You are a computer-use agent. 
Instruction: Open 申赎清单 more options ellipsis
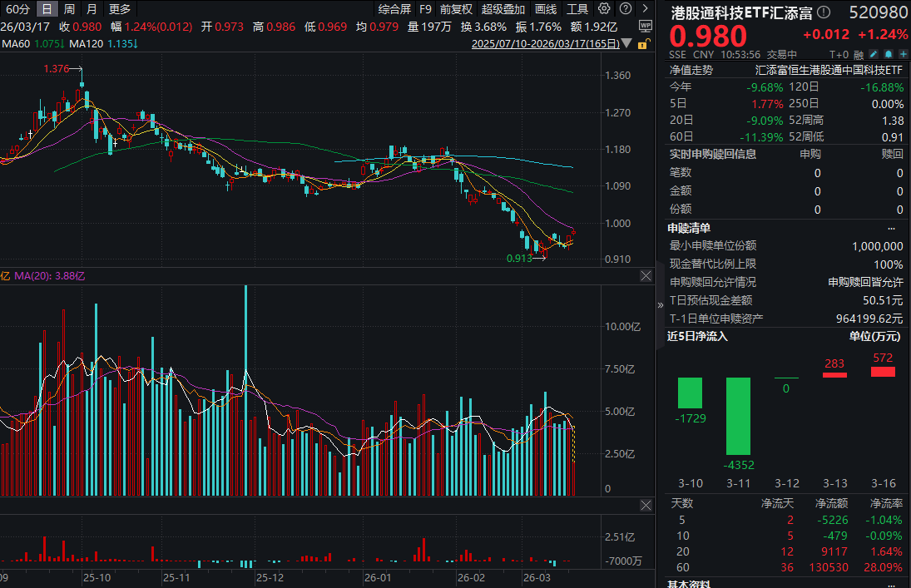tap(891, 228)
